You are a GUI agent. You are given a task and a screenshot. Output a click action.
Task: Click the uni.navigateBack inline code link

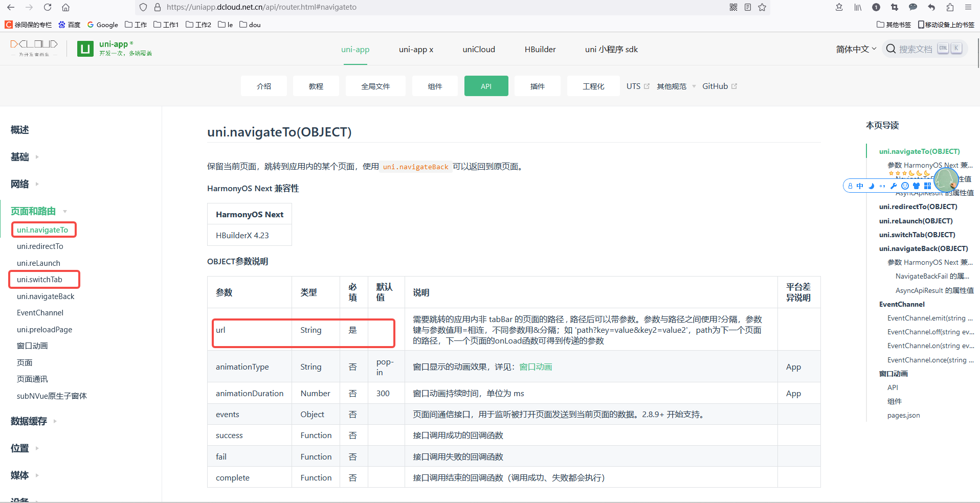pos(415,167)
